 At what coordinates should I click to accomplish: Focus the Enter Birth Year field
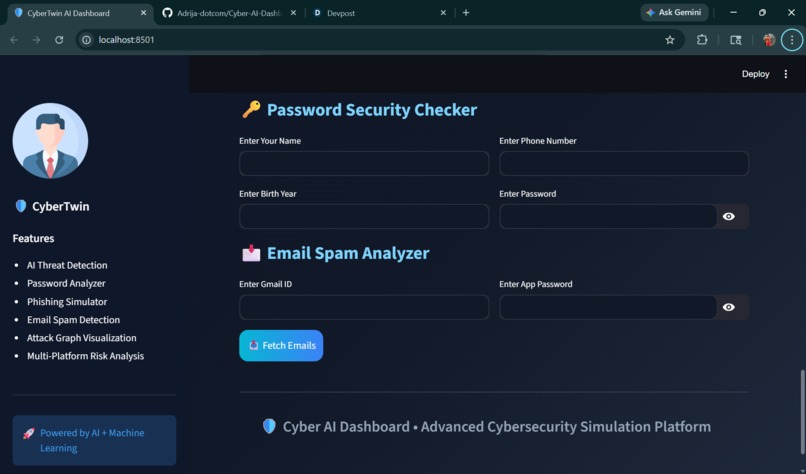click(x=364, y=216)
